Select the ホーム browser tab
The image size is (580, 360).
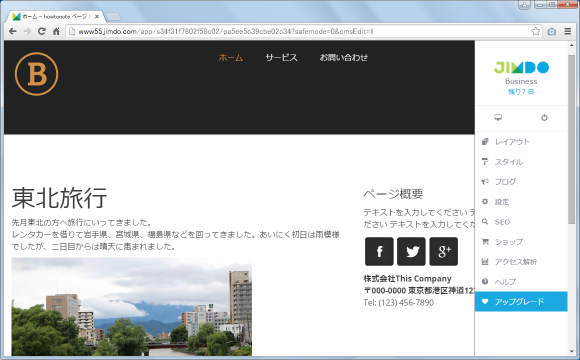(55, 16)
